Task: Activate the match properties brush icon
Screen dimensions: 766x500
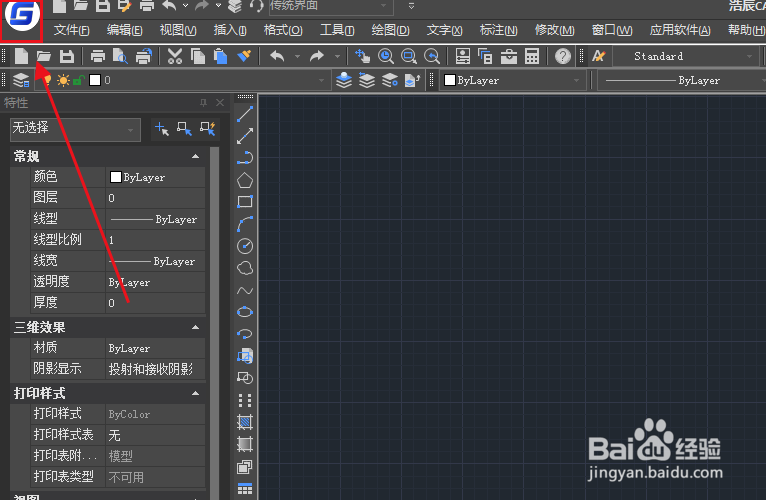Action: tap(244, 56)
